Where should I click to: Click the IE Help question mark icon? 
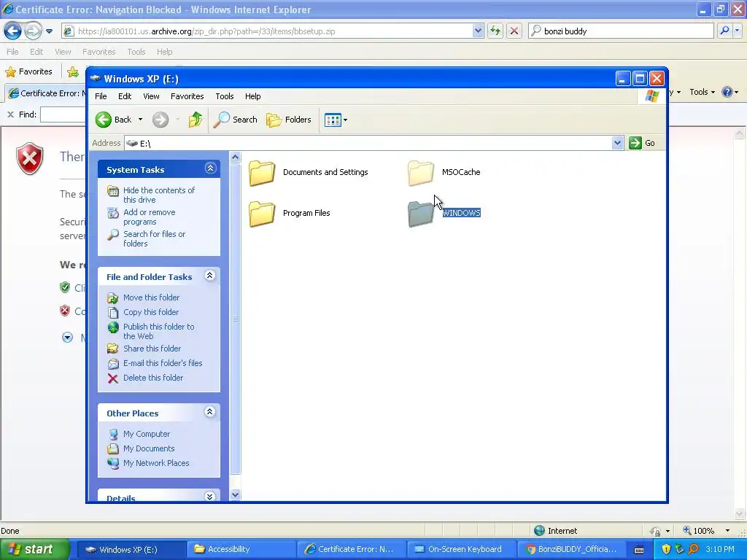727,92
